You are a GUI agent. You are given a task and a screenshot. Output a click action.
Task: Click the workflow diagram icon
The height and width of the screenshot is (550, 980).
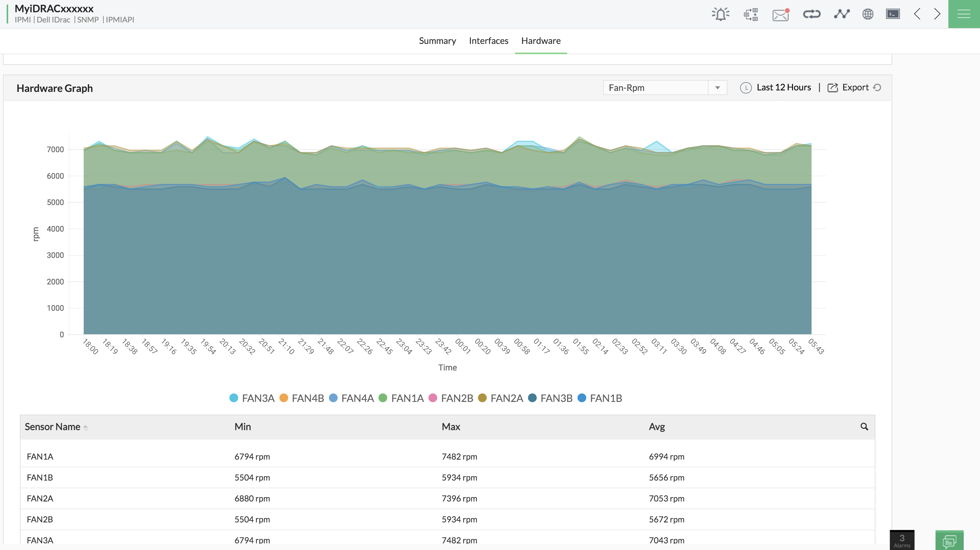(751, 14)
